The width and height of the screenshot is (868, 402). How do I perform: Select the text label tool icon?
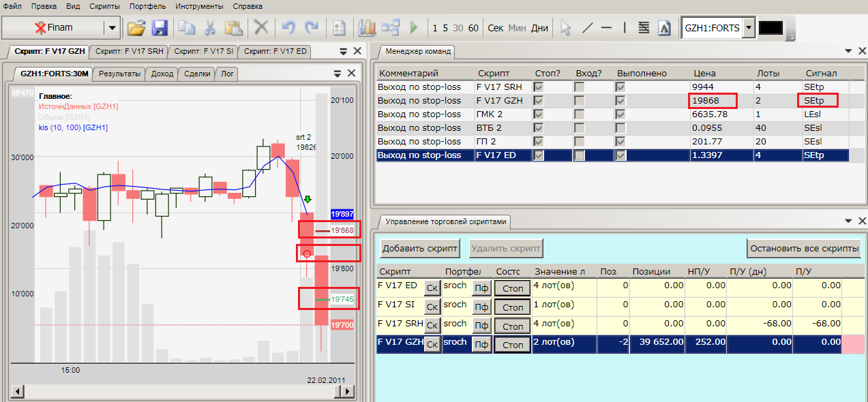point(664,28)
